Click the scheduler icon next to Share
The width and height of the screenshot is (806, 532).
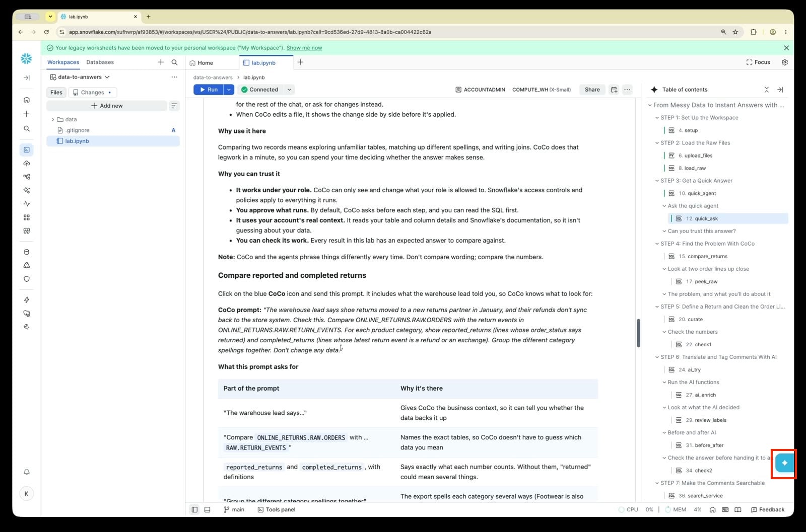614,90
